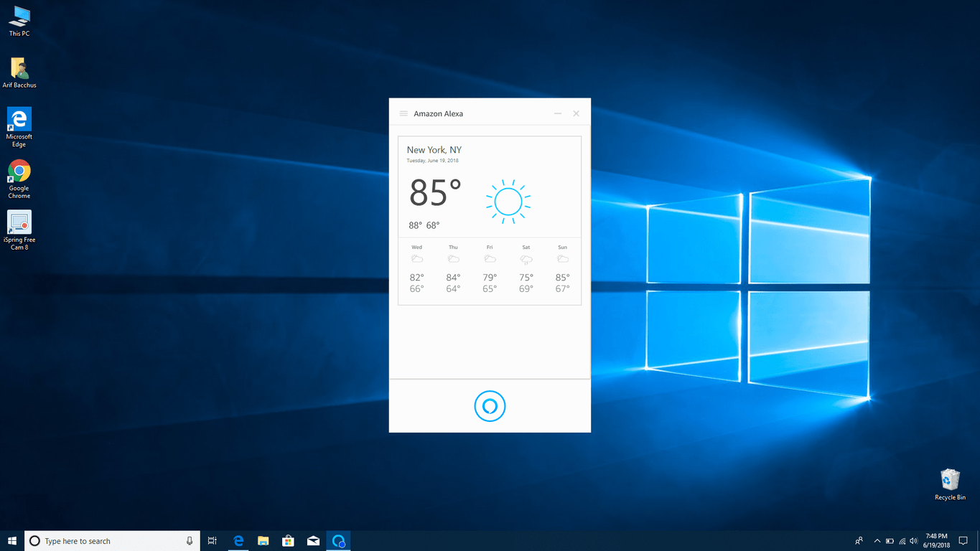Click the 'Sun' forecast day label
This screenshot has width=980, height=551.
pyautogui.click(x=562, y=248)
